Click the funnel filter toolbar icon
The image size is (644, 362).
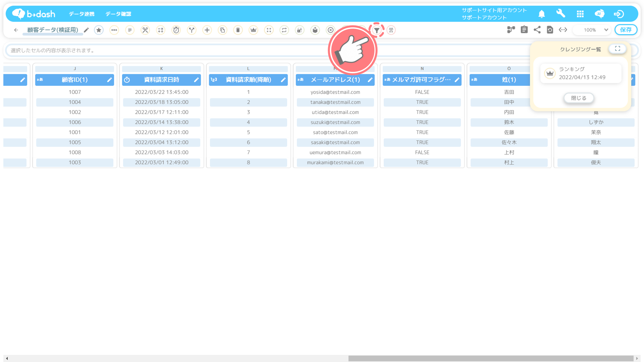[377, 30]
